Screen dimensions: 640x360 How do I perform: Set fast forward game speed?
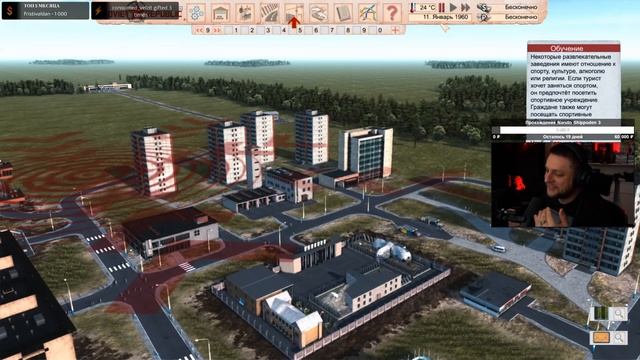tap(465, 7)
